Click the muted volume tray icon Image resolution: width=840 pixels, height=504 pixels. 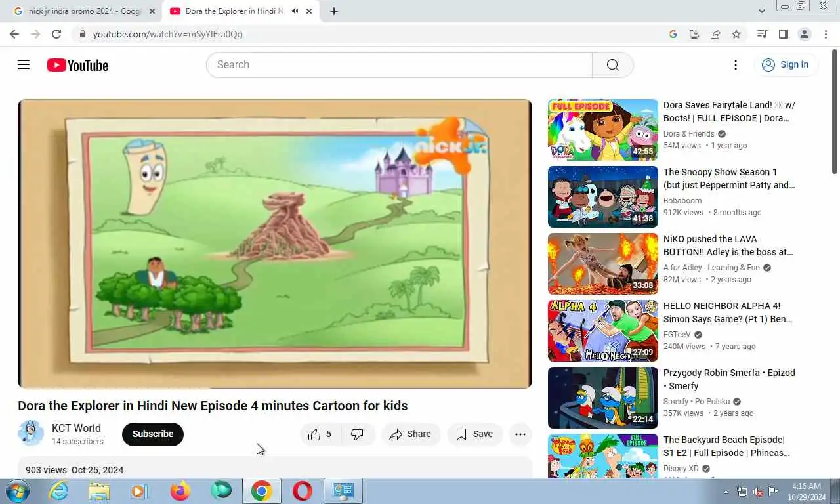[x=758, y=492]
